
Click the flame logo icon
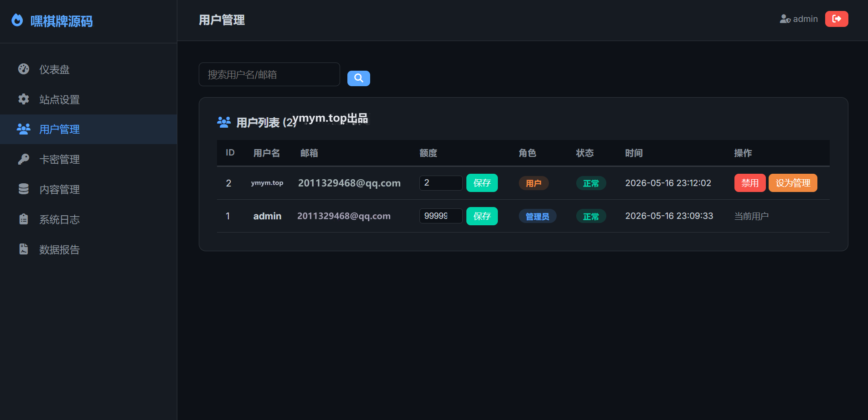tap(17, 20)
